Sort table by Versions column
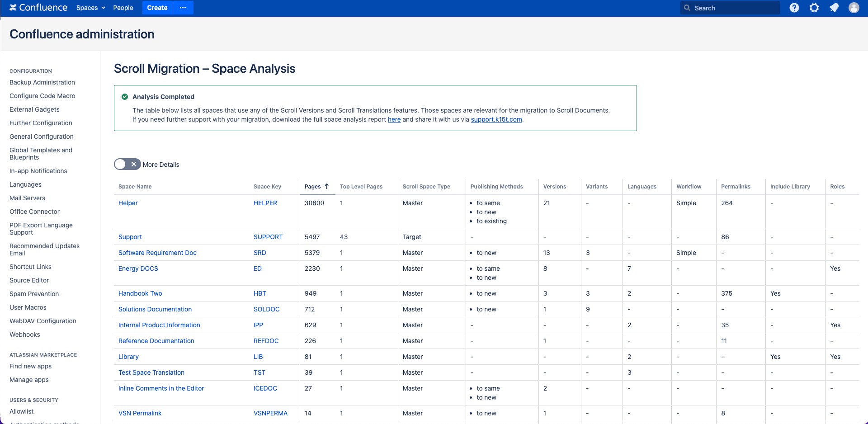 pyautogui.click(x=554, y=187)
